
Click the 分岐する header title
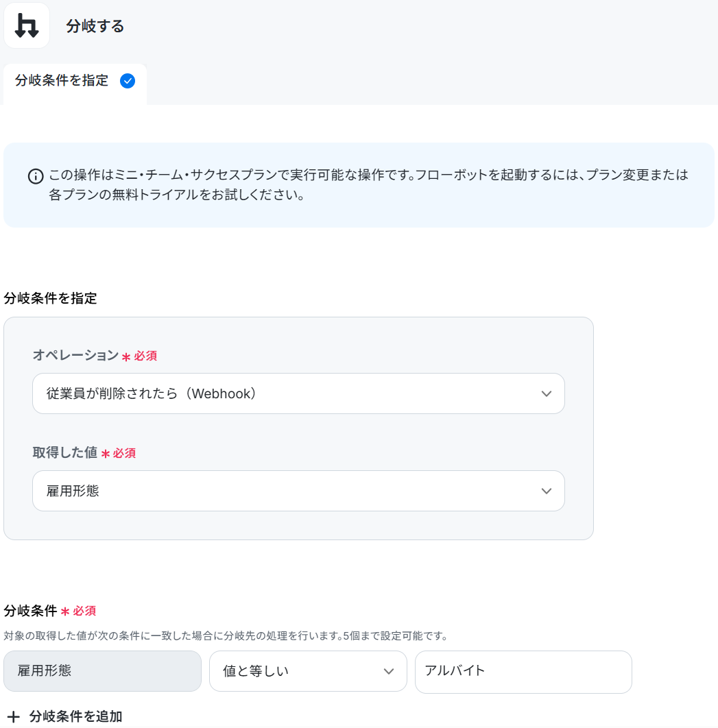(95, 26)
